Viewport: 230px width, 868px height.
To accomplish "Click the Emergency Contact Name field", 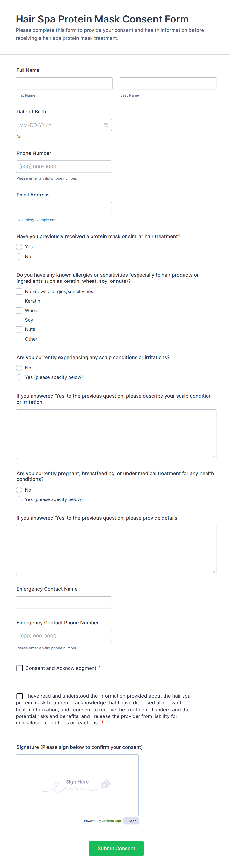I will coord(64,602).
